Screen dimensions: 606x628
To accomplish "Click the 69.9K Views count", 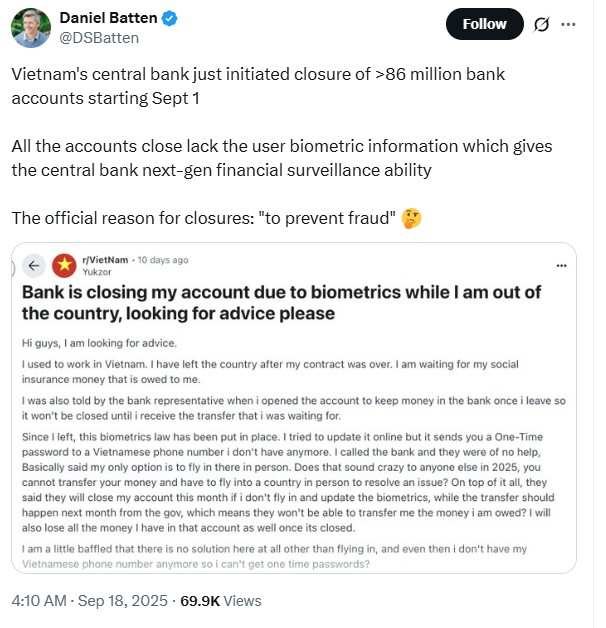I will [221, 601].
